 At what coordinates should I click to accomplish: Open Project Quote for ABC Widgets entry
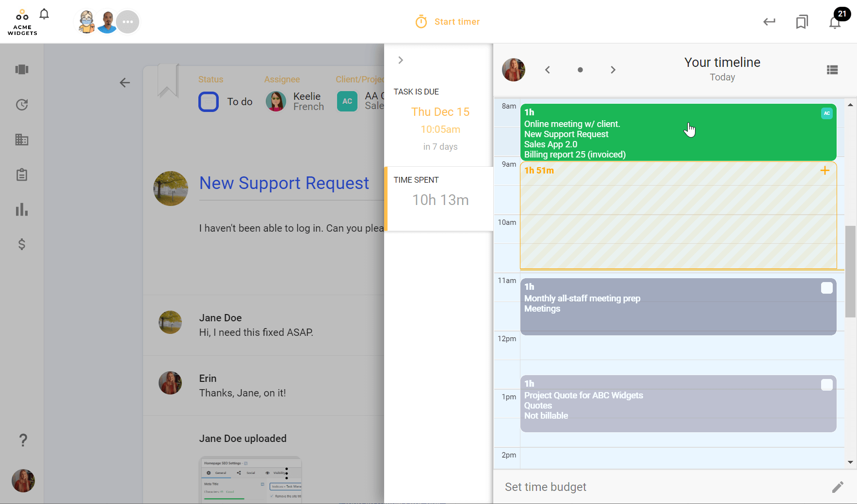pyautogui.click(x=678, y=403)
